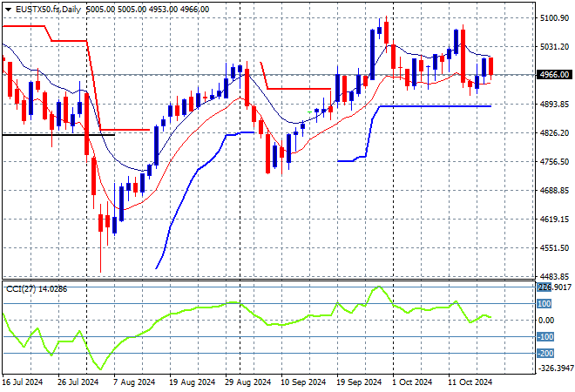Select the CCI -200 level label
Viewport: 575px width, 392px height.
pos(545,354)
